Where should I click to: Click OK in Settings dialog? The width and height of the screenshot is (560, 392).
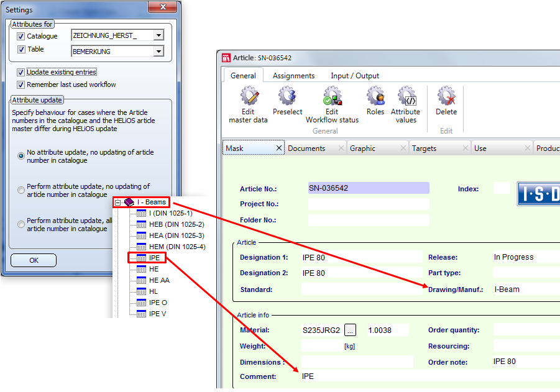pos(34,260)
